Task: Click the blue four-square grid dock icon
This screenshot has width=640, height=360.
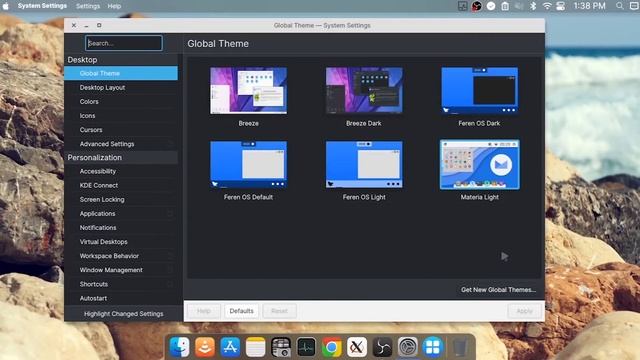Action: [433, 347]
